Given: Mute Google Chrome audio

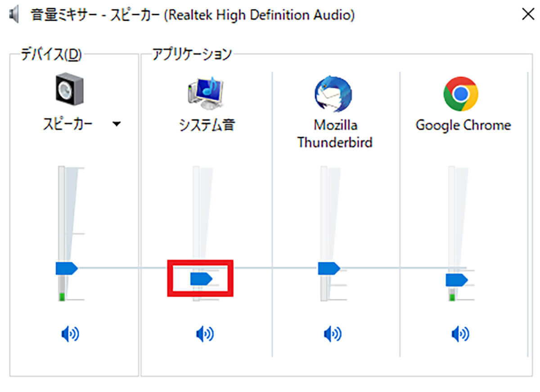Looking at the screenshot, I should coord(460,334).
